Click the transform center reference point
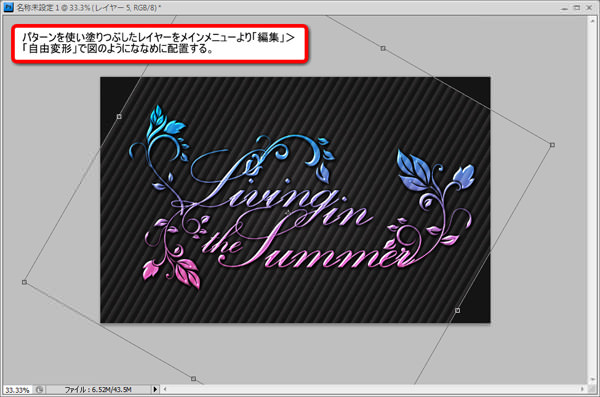This screenshot has height=397, width=600. coord(288,212)
